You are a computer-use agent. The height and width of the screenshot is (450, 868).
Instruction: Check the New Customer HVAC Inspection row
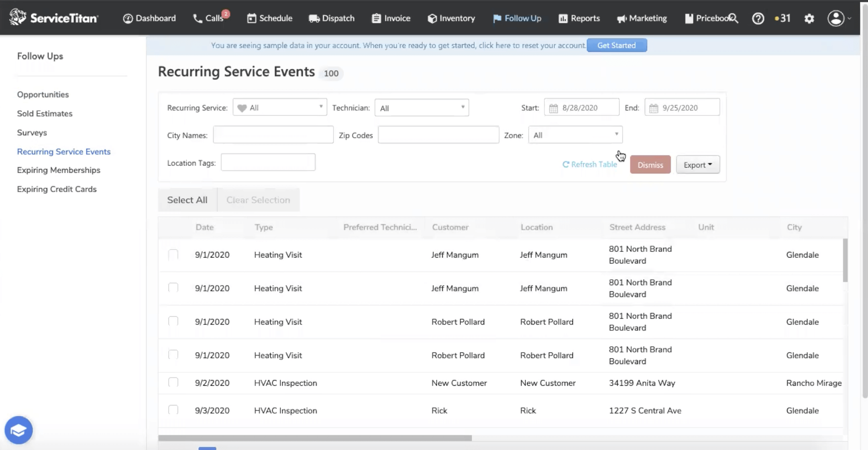point(173,382)
